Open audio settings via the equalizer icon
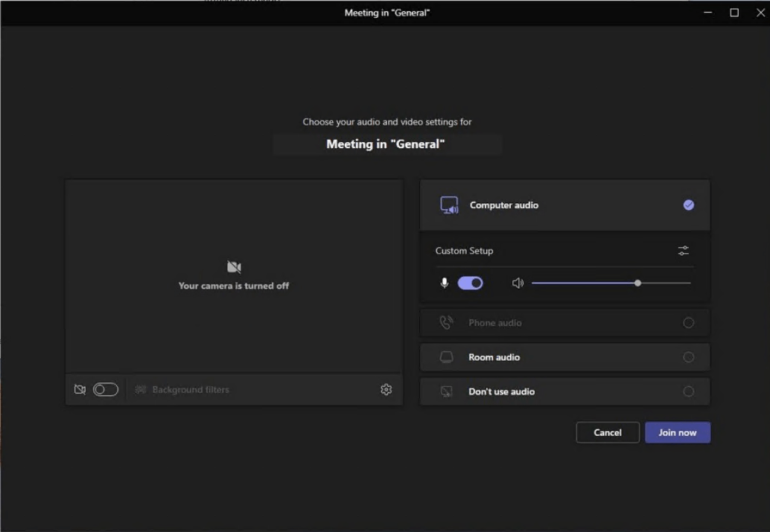Image resolution: width=770 pixels, height=532 pixels. [683, 251]
